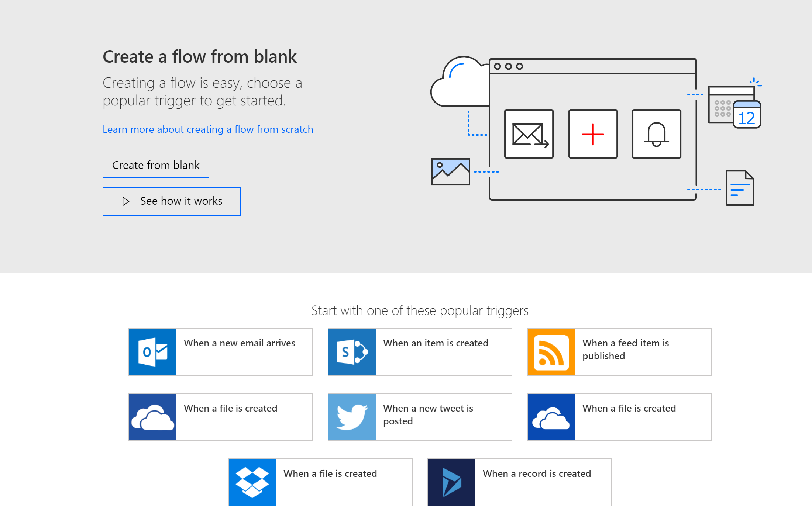Click the SharePoint icon on item created card

click(x=352, y=352)
